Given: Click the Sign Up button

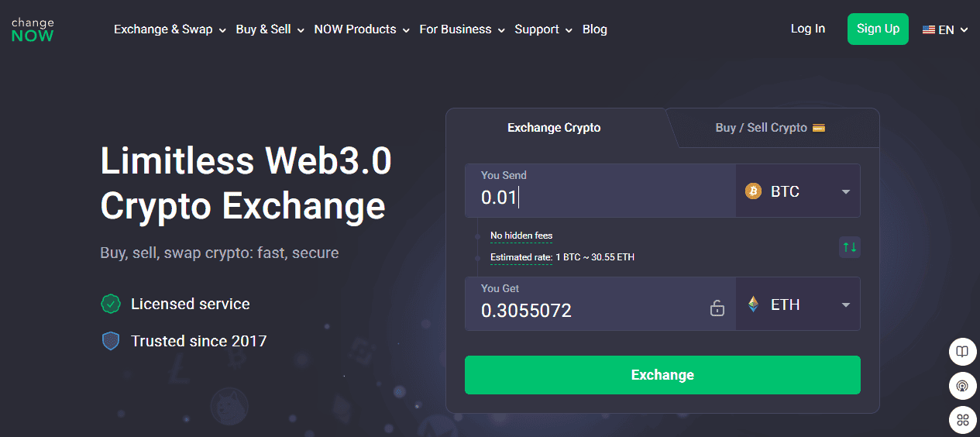Looking at the screenshot, I should click(878, 29).
